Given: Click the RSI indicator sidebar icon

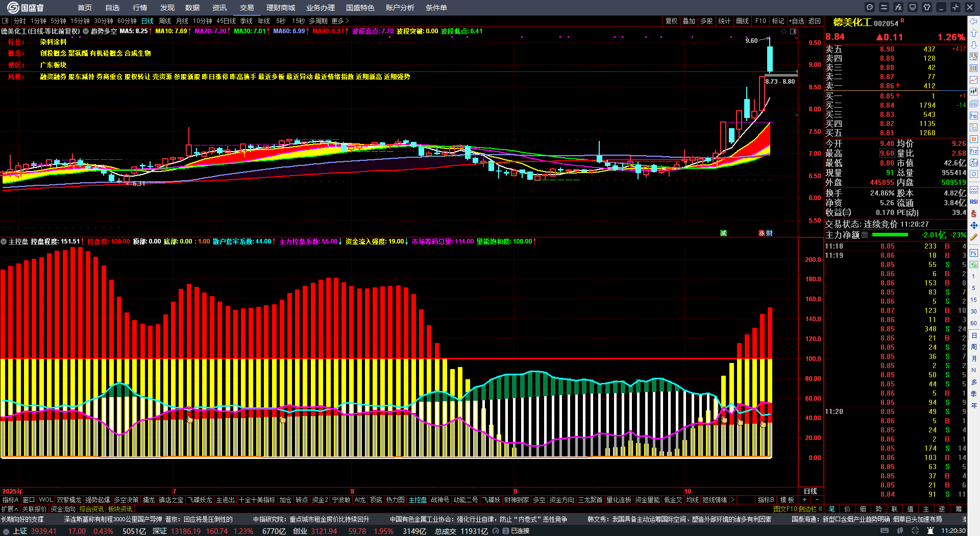Looking at the screenshot, I should coord(974,202).
